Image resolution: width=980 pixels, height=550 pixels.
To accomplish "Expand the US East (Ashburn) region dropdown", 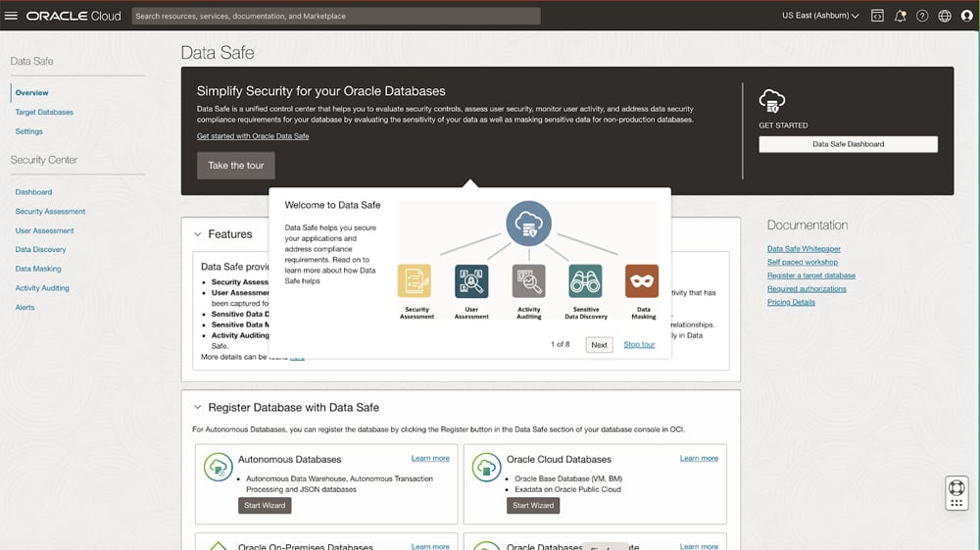I will (819, 16).
